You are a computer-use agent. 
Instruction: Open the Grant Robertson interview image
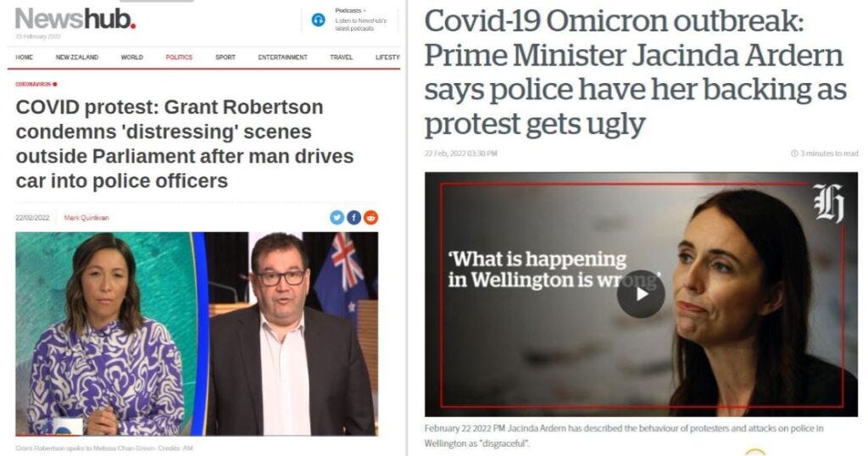tap(197, 334)
